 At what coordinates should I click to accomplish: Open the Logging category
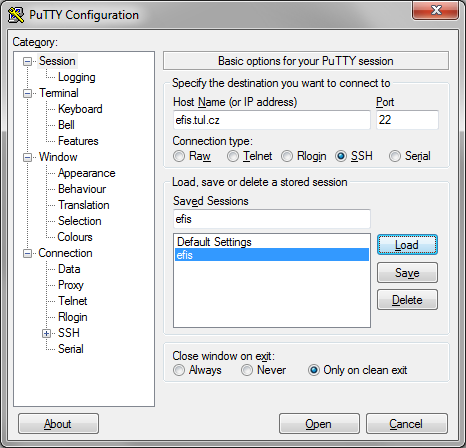tap(77, 77)
